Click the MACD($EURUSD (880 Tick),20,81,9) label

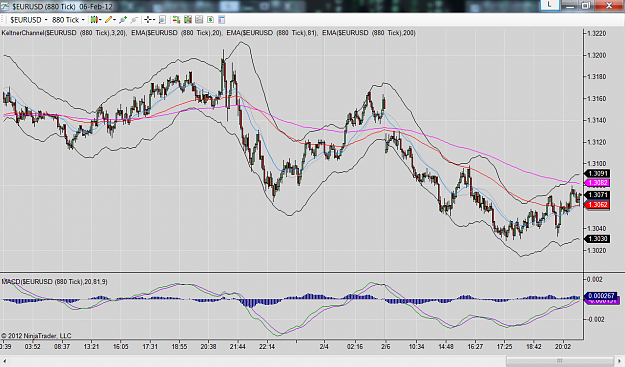coord(54,282)
